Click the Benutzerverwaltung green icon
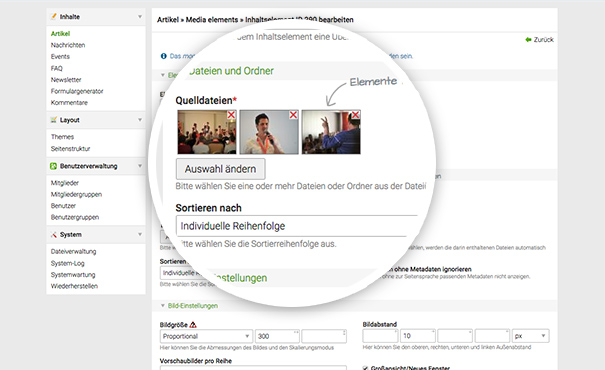Viewport: 605px width, 370px height. (x=54, y=166)
